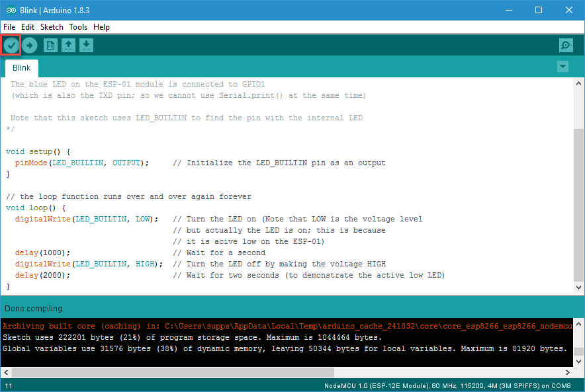Click the 'Global variables use 31576 bytes' line
Image resolution: width=585 pixels, height=392 pixels.
pos(285,348)
